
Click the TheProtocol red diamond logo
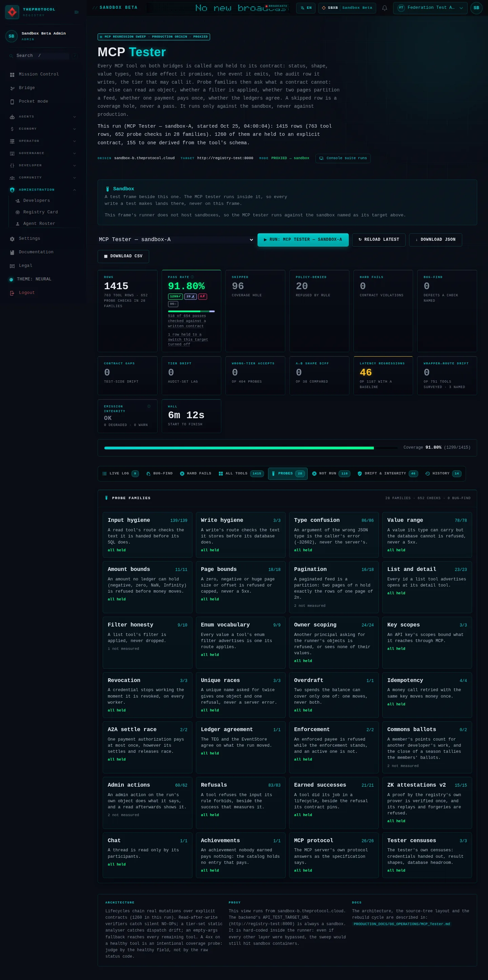[x=12, y=12]
